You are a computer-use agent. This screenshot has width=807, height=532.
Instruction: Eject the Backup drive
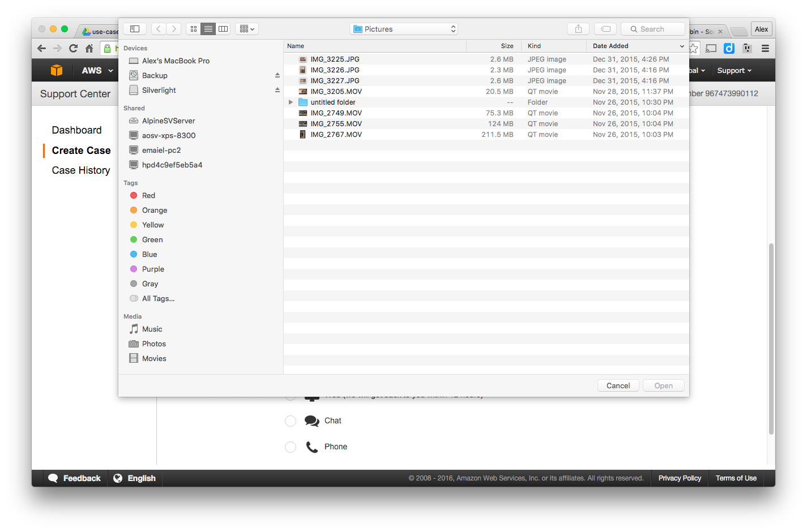coord(277,75)
